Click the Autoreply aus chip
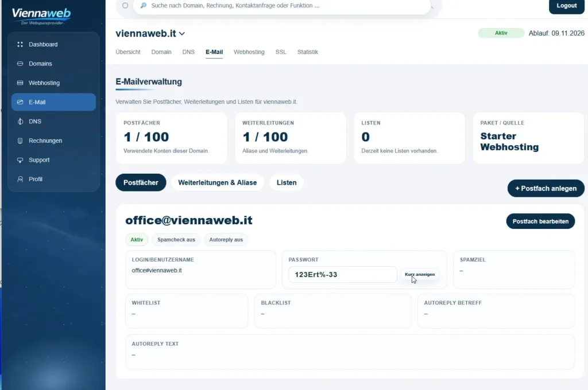This screenshot has height=390, width=588. point(226,240)
